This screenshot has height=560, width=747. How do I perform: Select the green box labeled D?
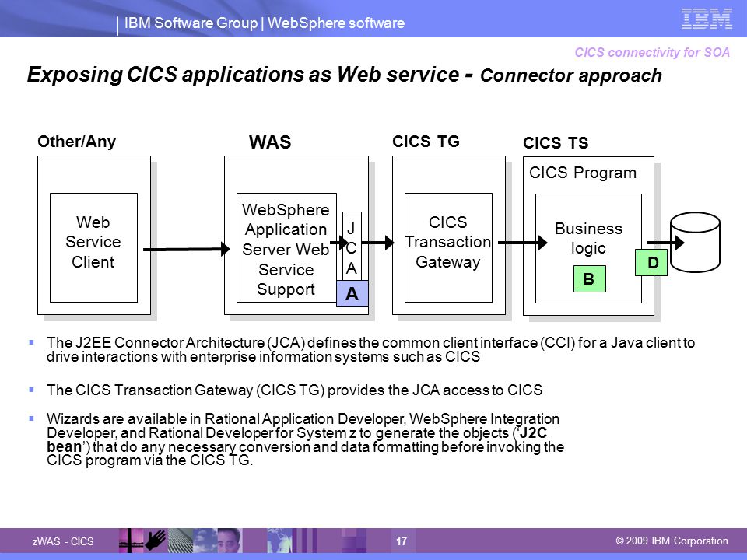tap(651, 262)
